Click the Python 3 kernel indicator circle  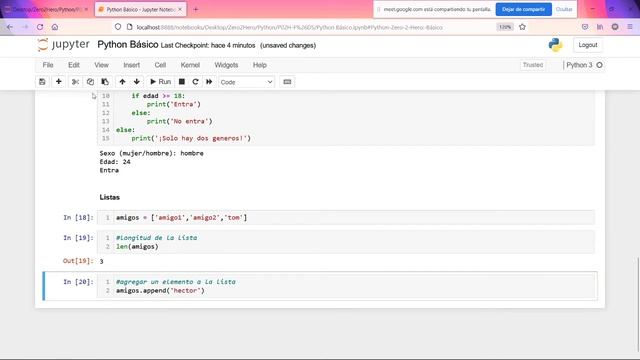[599, 65]
